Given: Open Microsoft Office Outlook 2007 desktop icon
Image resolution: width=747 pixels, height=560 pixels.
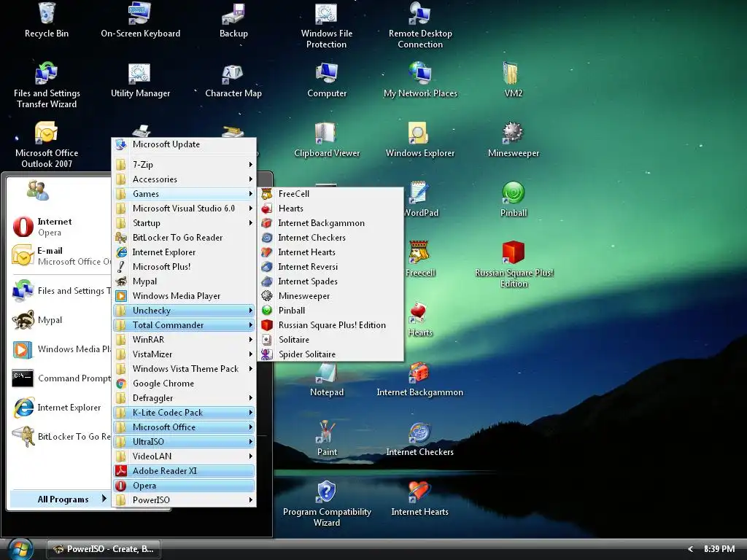Looking at the screenshot, I should 47,145.
